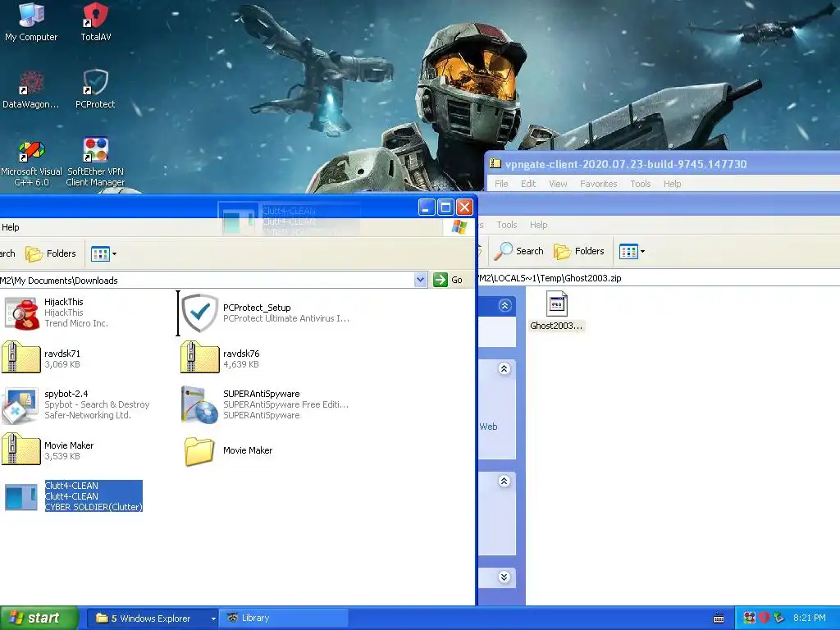Viewport: 840px width, 630px height.
Task: Open Edit menu in vpngate-client window
Action: coord(528,184)
